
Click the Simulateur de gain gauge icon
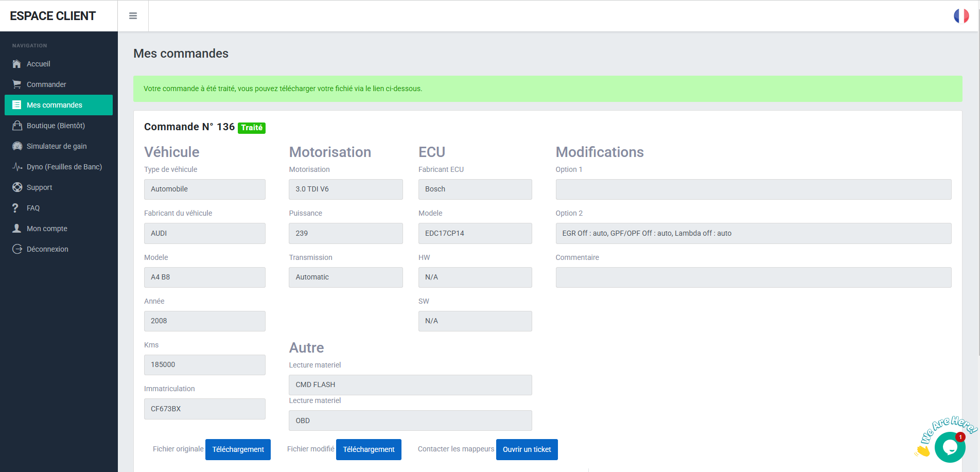17,146
